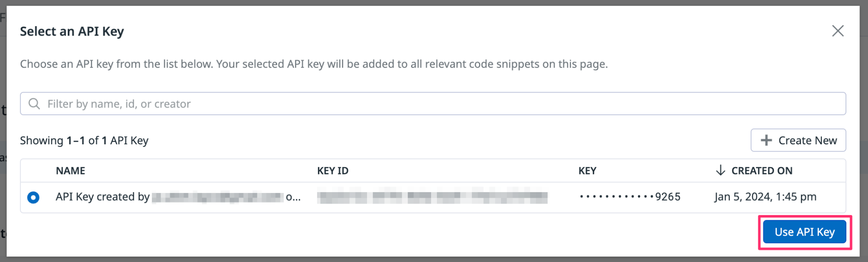
Task: Click the "Showing 1–1 of 1 API Key" text
Action: 84,141
